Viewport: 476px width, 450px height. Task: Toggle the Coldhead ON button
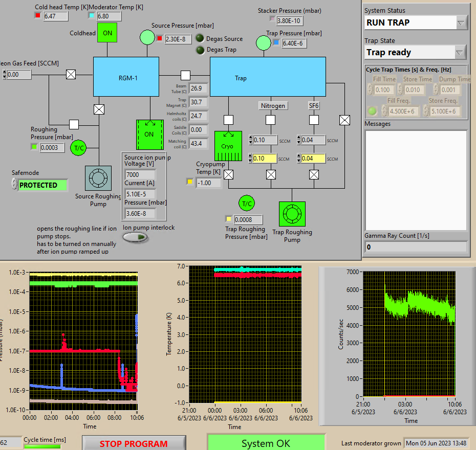click(107, 33)
